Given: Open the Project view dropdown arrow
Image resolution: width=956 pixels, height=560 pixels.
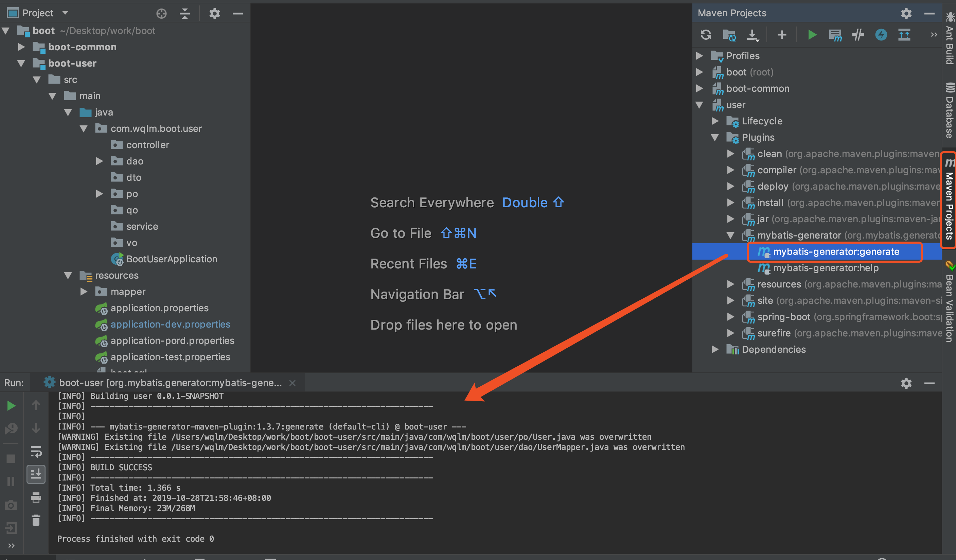Looking at the screenshot, I should (x=65, y=13).
